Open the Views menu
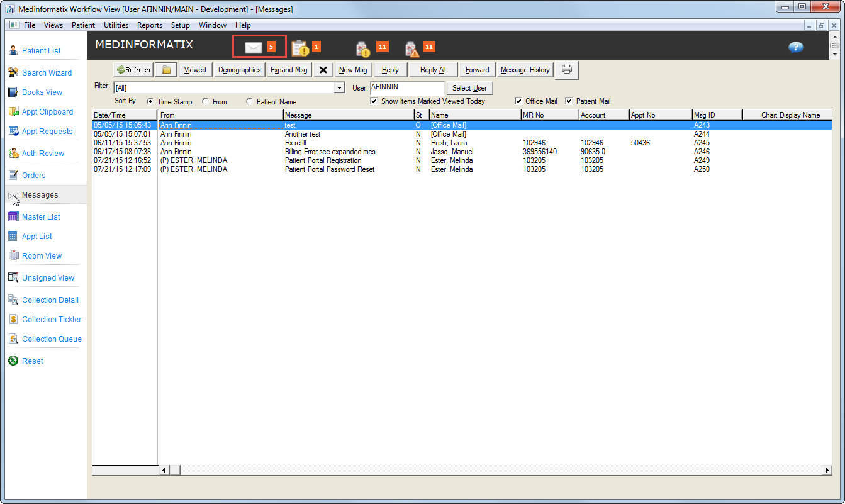 click(x=53, y=25)
